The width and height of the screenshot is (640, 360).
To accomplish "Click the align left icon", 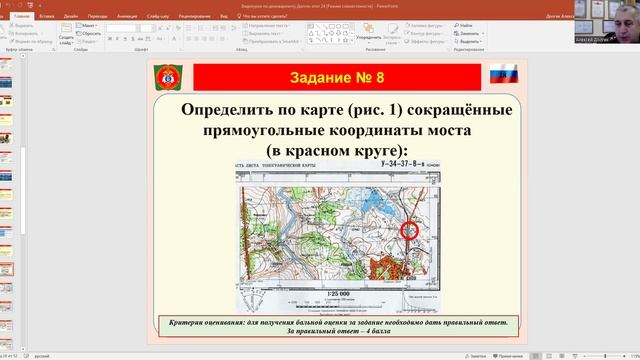I will (x=189, y=39).
